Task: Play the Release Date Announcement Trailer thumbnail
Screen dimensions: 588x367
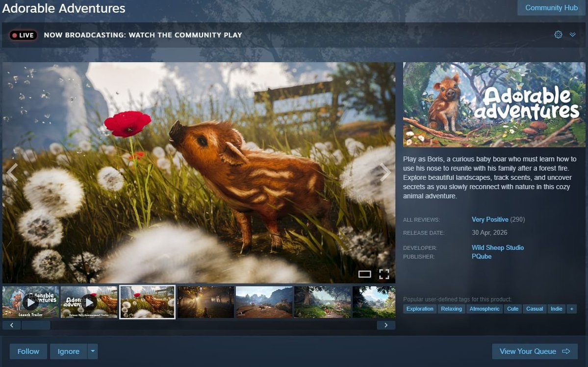Action: click(x=89, y=302)
